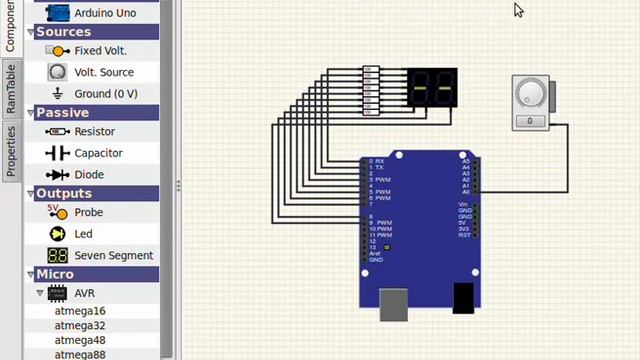
Task: Click the Volt. Source label
Action: click(104, 72)
